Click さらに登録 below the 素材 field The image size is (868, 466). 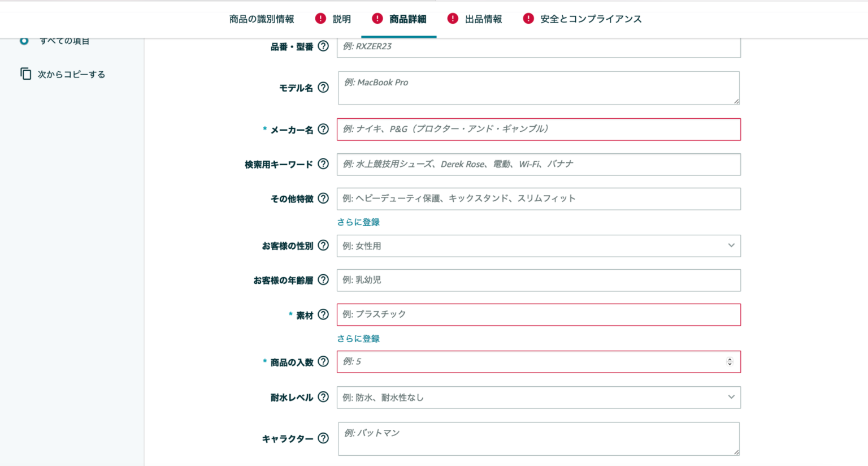pos(358,338)
